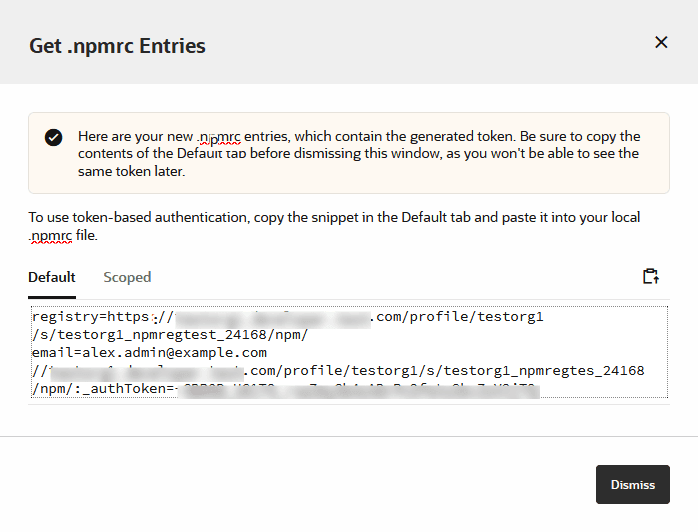The width and height of the screenshot is (698, 532).
Task: Close the Get .npmrc Entries dialog
Action: click(661, 42)
